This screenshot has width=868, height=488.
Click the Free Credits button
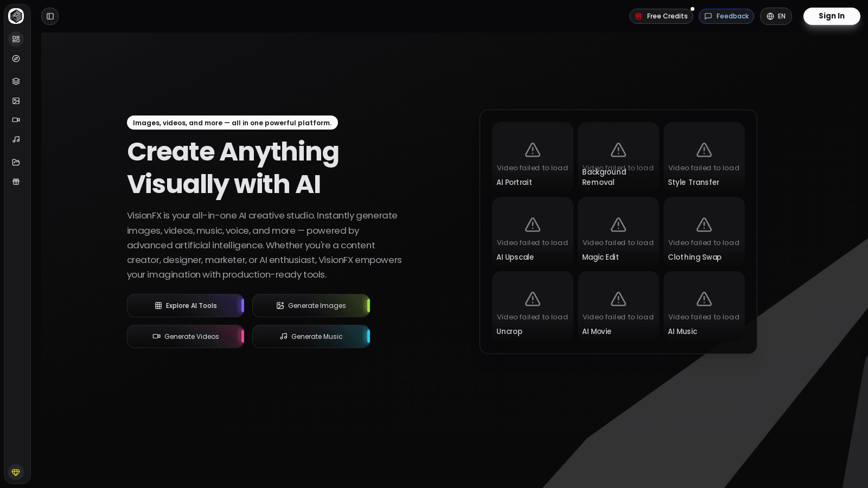coord(661,16)
